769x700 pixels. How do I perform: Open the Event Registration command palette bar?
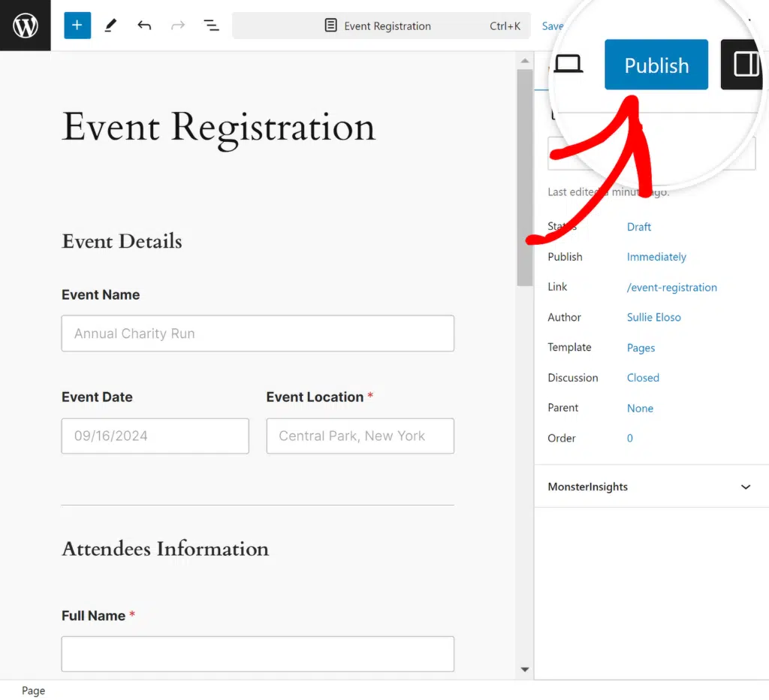(381, 26)
